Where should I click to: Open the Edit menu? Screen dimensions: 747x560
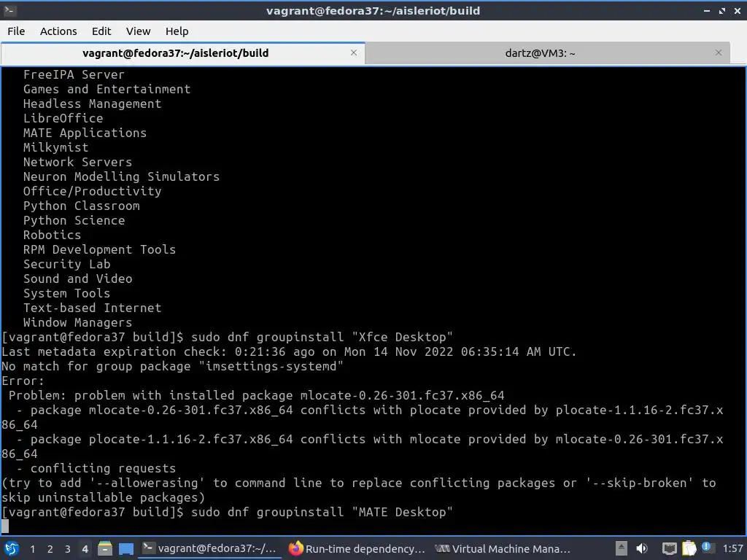click(x=101, y=31)
